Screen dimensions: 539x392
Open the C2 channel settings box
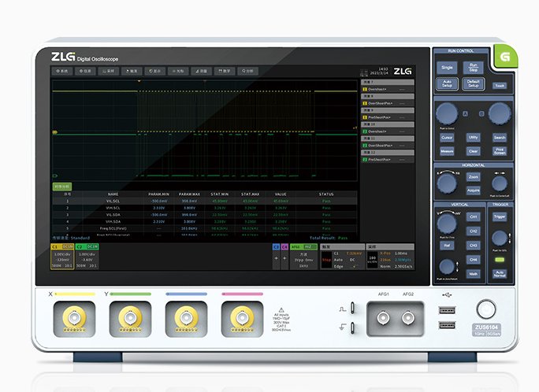(87, 257)
